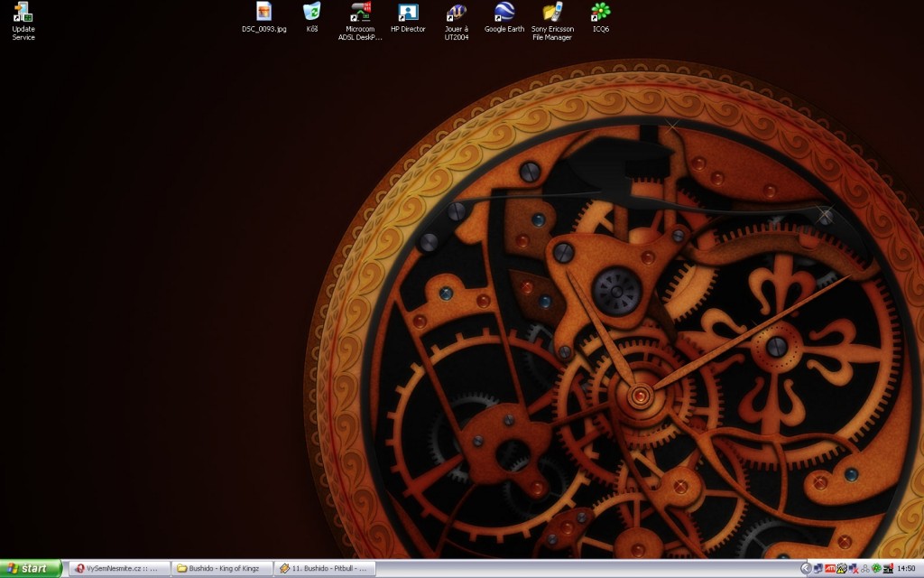Select the ICQ6 desktop shortcut
Image resolution: width=924 pixels, height=578 pixels.
(600, 17)
